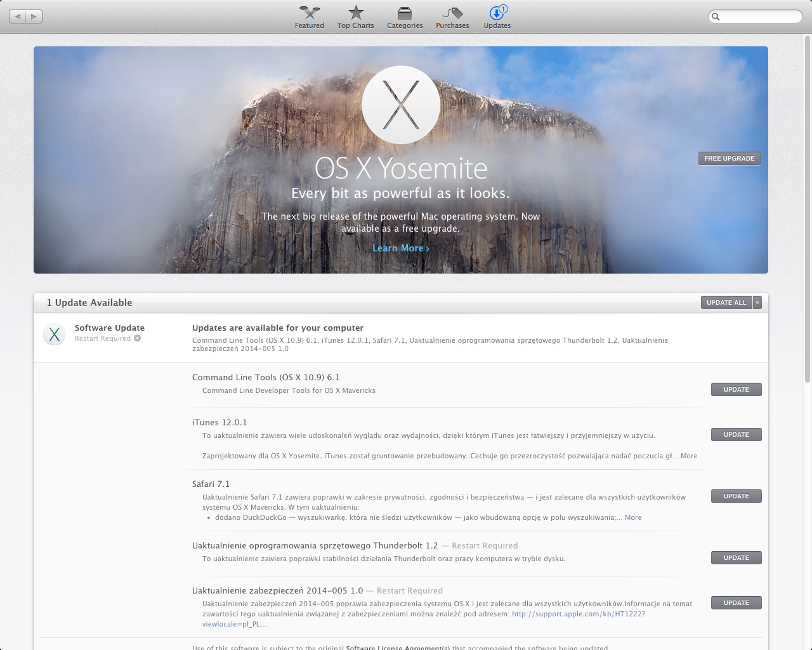Open the Updates icon with badge
The image size is (812, 650).
498,13
